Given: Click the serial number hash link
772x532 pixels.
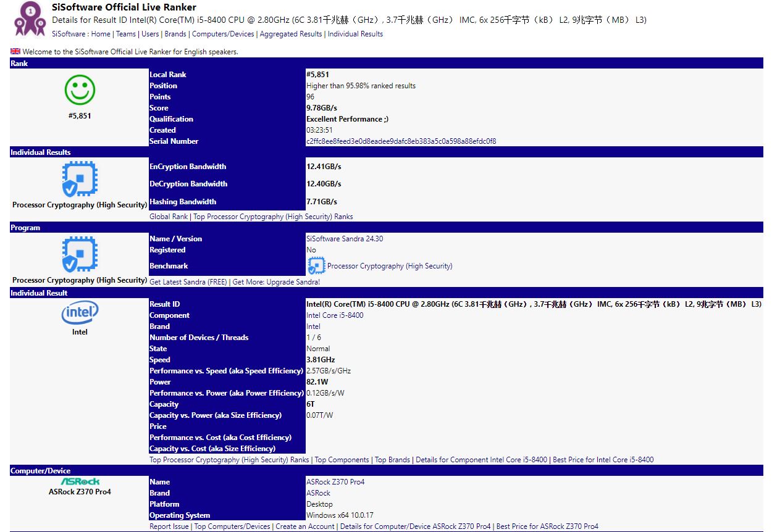Looking at the screenshot, I should [401, 141].
